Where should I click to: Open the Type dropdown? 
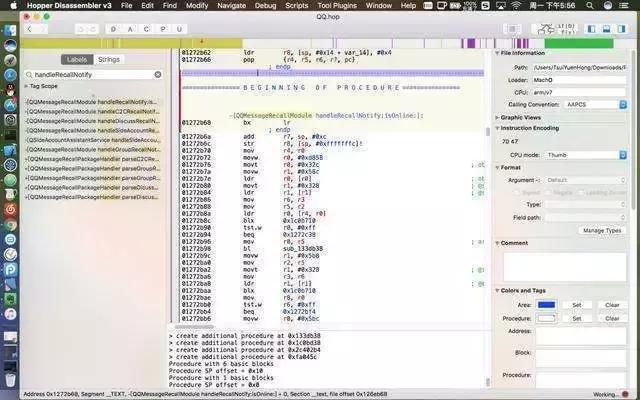tap(585, 204)
